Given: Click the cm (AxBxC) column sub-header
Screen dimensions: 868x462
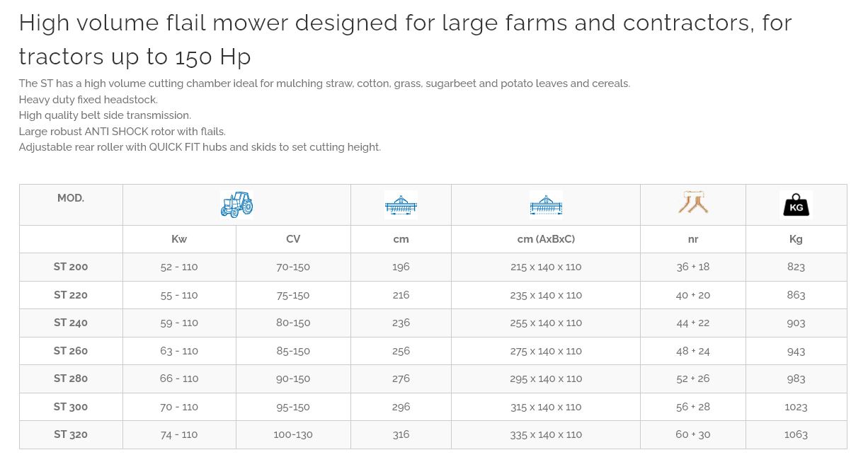Looking at the screenshot, I should [x=546, y=239].
